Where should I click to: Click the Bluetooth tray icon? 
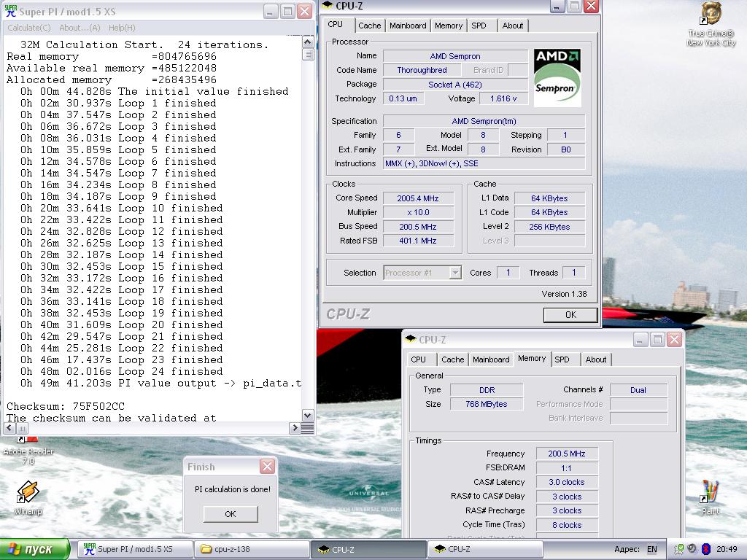706,549
